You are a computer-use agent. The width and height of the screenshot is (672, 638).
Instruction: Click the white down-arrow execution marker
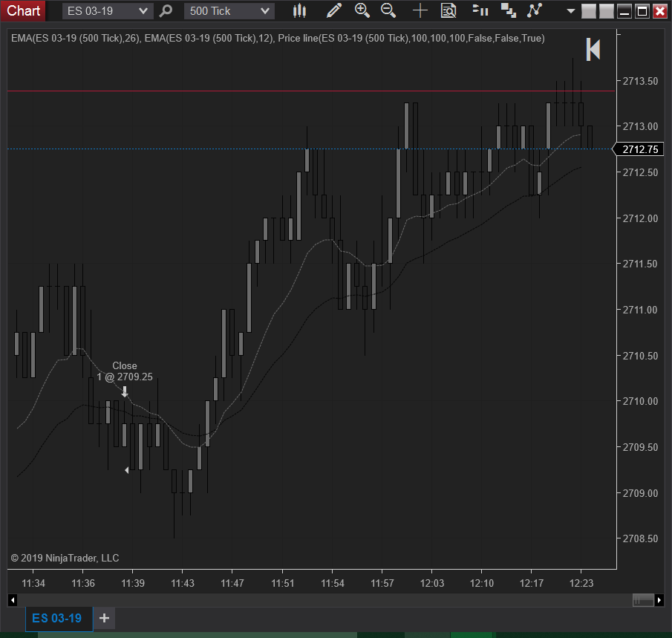pyautogui.click(x=125, y=391)
